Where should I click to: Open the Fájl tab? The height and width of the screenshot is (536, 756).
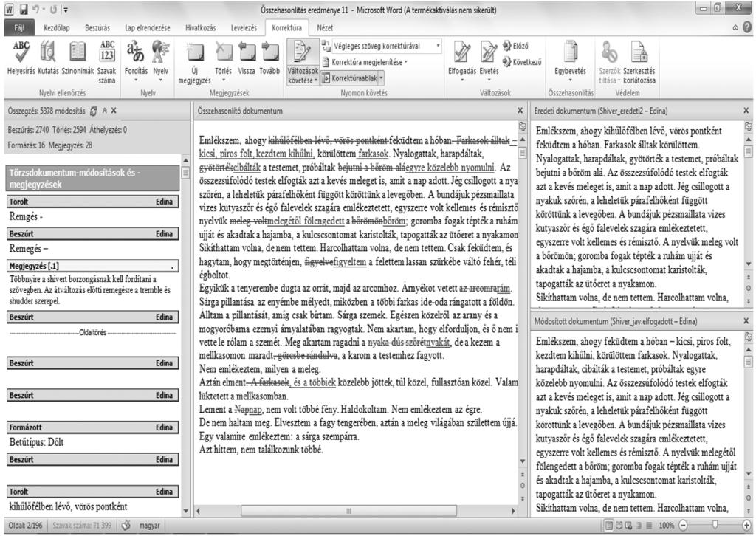(19, 28)
